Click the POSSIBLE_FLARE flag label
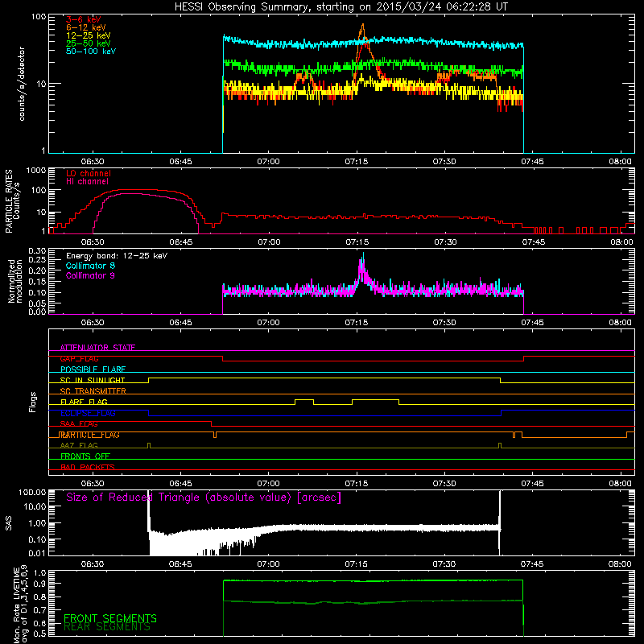This screenshot has width=644, height=644. point(93,369)
